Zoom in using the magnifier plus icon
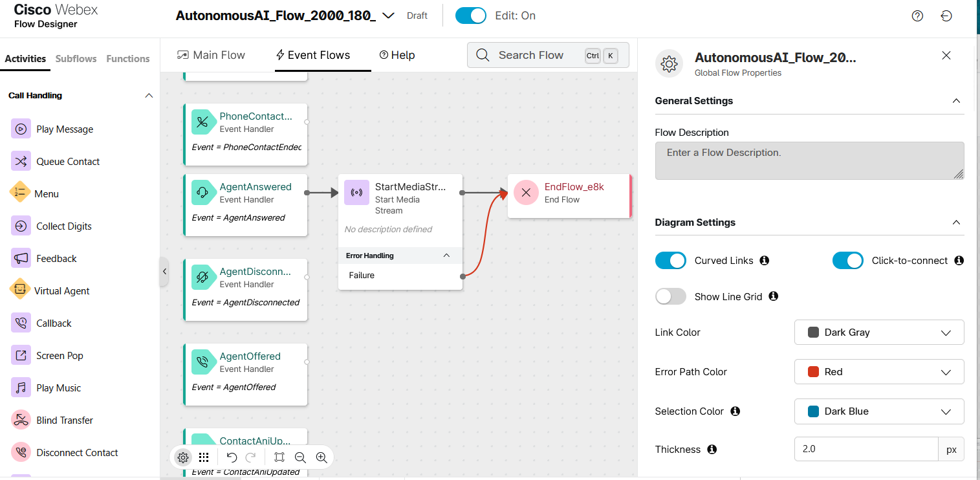980x480 pixels. tap(321, 457)
